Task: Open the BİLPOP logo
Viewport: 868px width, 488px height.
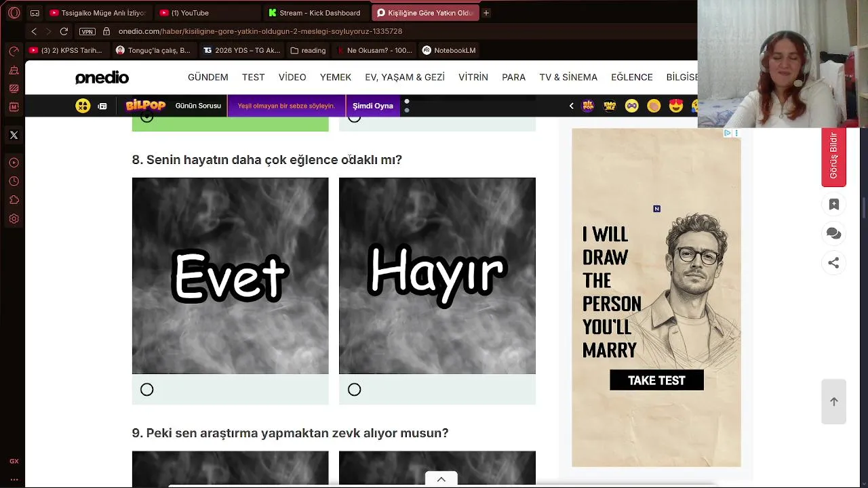Action: [146, 106]
